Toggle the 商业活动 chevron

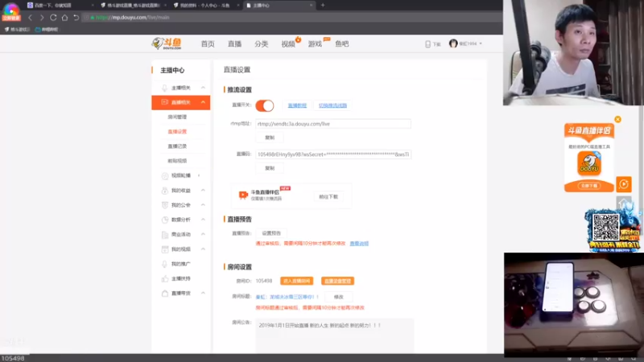[203, 234]
